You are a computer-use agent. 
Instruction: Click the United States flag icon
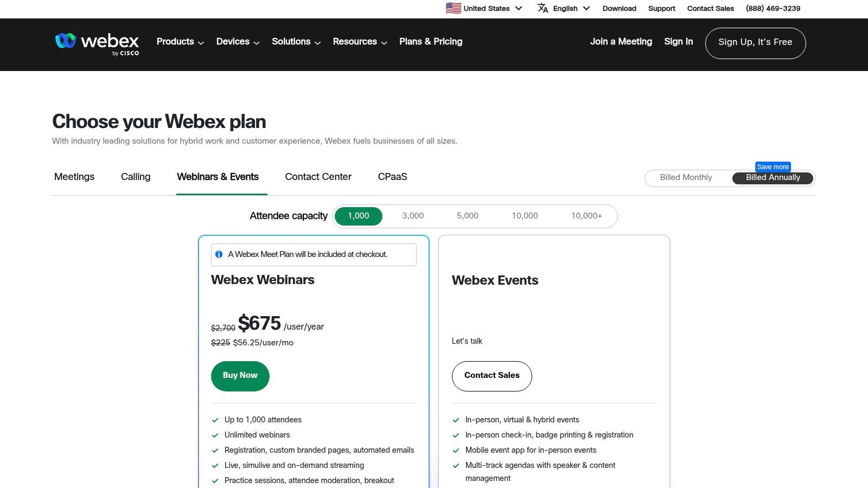(452, 8)
